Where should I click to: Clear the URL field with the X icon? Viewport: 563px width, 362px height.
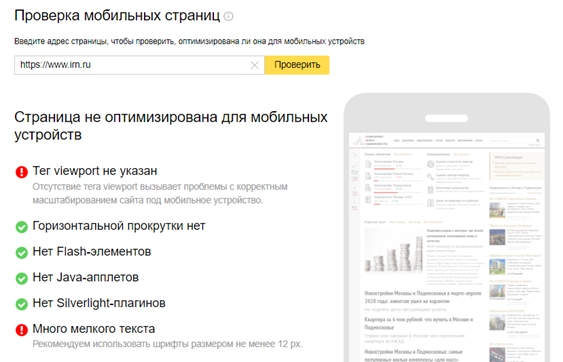pyautogui.click(x=255, y=65)
